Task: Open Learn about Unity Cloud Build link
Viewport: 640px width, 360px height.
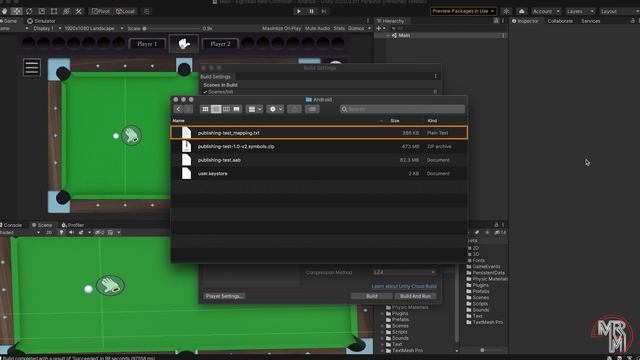Action: [x=404, y=287]
